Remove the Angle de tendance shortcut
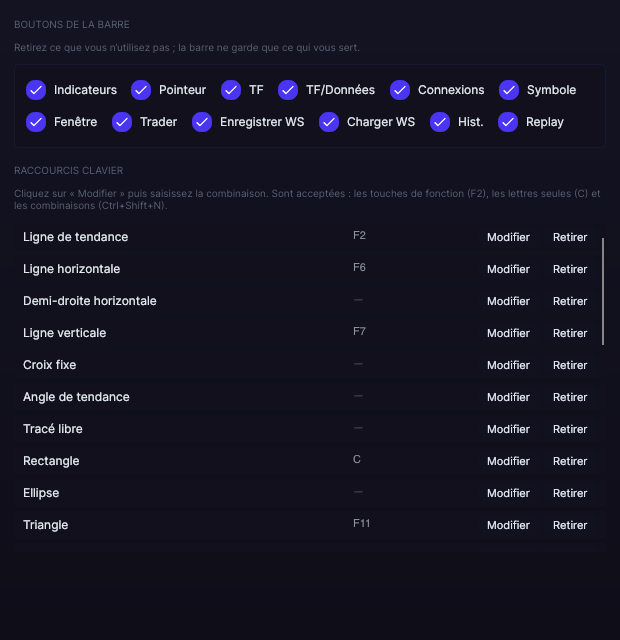Viewport: 620px width, 640px height. click(x=570, y=397)
